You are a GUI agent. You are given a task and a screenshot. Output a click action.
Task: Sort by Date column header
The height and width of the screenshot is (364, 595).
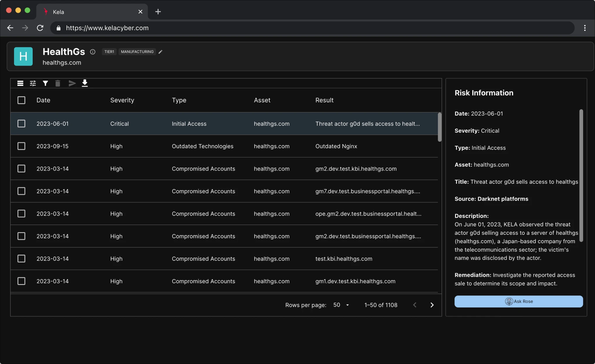point(43,100)
